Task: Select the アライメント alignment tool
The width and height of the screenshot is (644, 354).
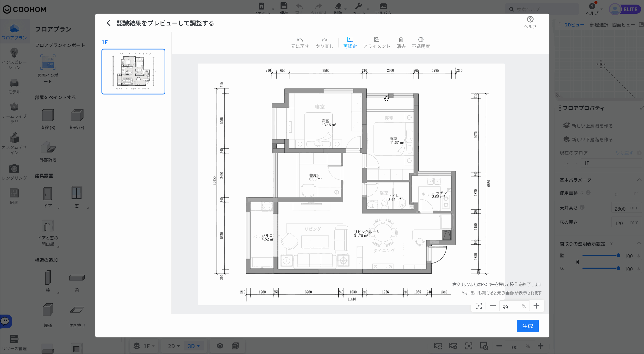Action: click(x=377, y=43)
